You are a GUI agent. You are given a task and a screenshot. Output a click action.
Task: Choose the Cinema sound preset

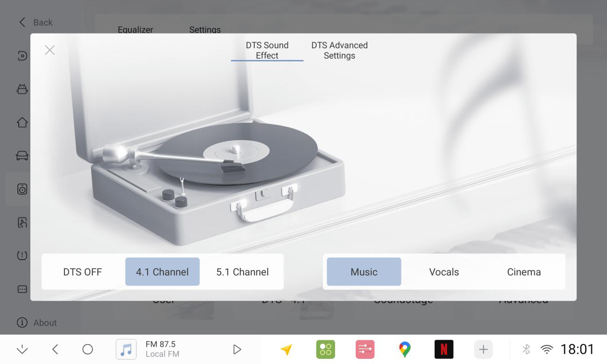524,272
